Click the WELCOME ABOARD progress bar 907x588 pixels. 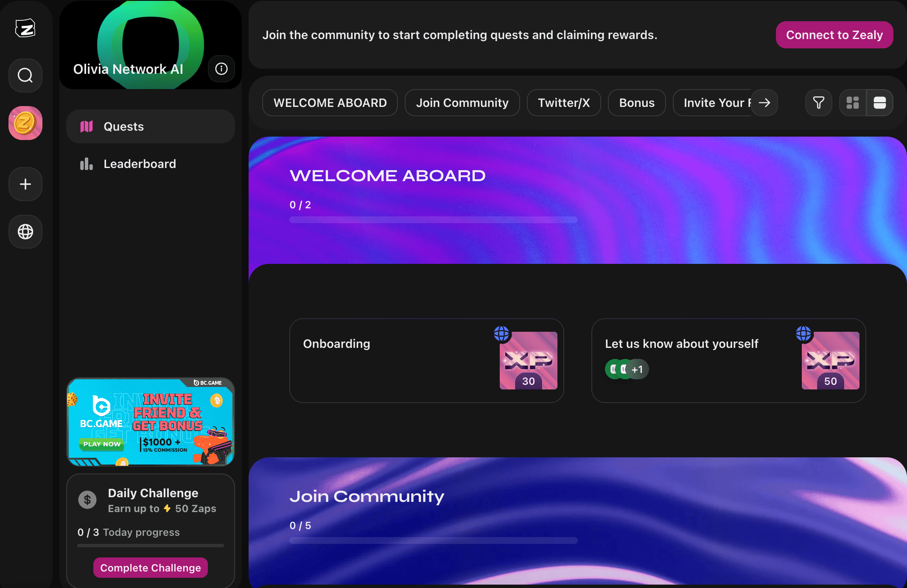click(x=433, y=220)
